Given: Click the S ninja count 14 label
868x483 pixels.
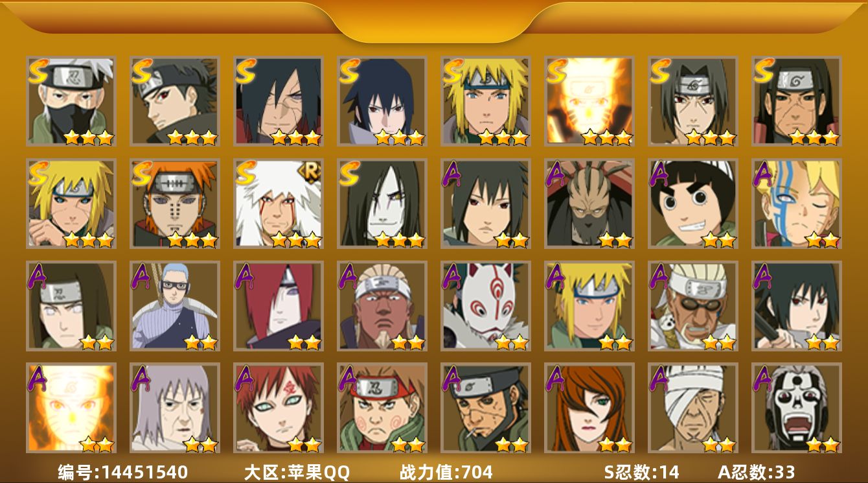Looking at the screenshot, I should 641,472.
